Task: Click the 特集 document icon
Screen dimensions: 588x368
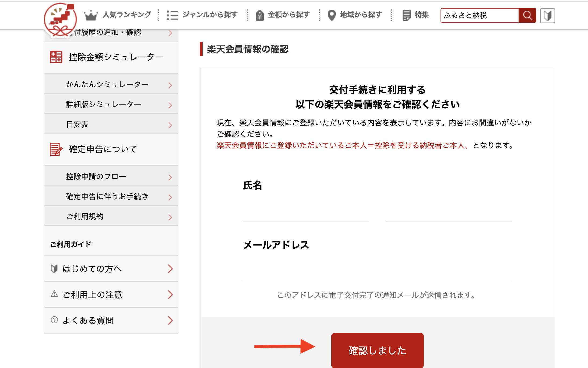Action: pos(406,15)
